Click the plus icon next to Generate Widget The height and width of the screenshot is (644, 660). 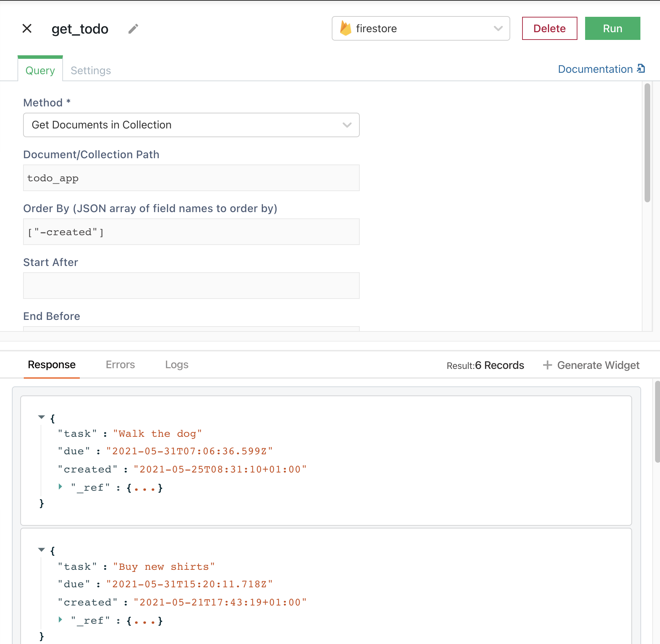click(x=548, y=365)
